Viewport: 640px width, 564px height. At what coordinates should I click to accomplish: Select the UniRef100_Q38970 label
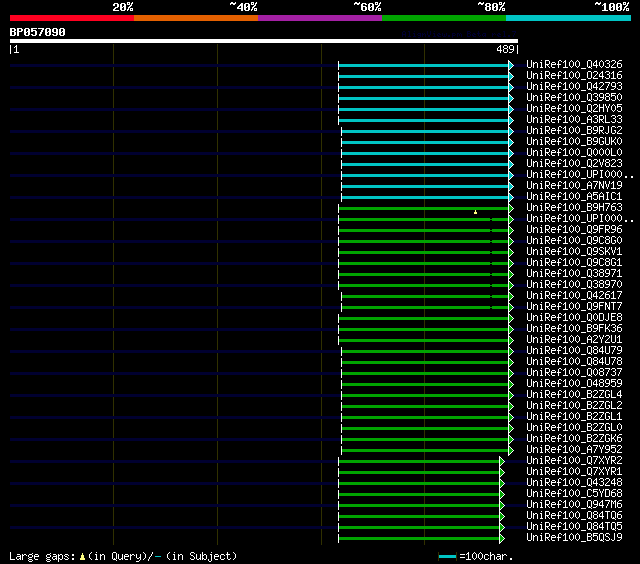(574, 285)
